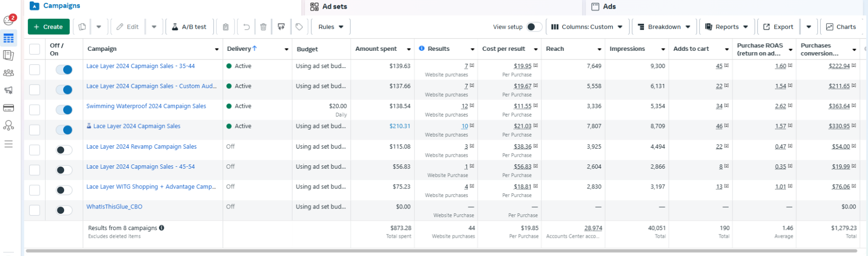The height and width of the screenshot is (256, 868).
Task: Open the hamburger all tools menu
Action: (9, 144)
